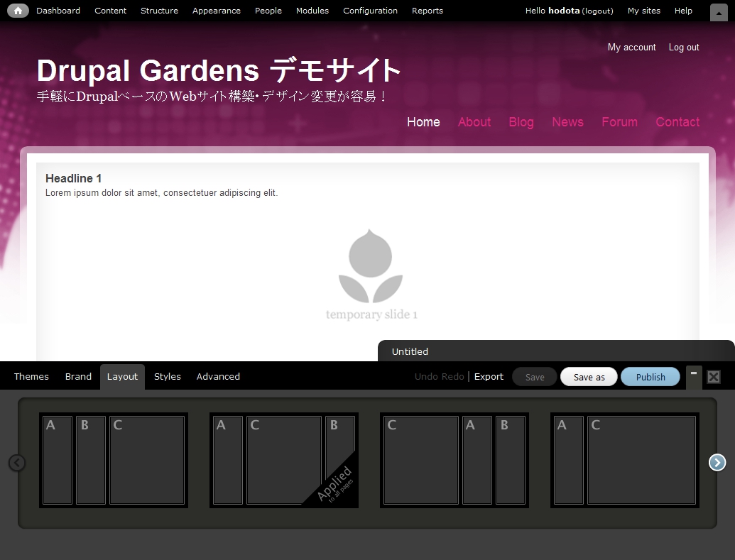Click the Lorem ipsum paragraph text
735x560 pixels.
coord(162,192)
